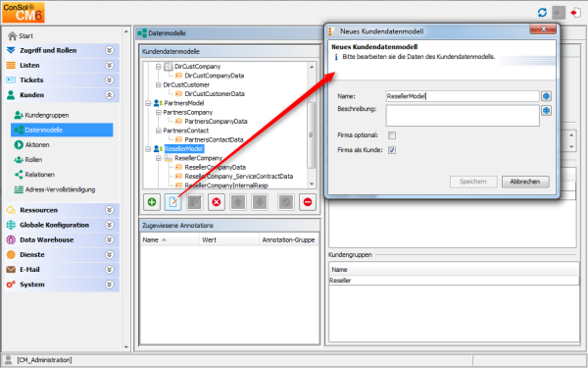Expand Zugriff und Rollen section
588x368 pixels.
click(x=109, y=50)
